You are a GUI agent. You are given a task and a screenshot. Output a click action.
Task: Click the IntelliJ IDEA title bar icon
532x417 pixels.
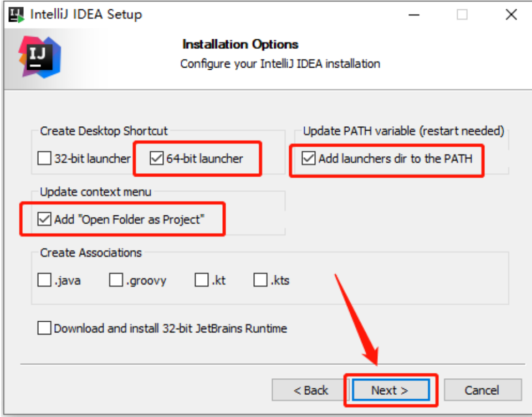click(16, 15)
